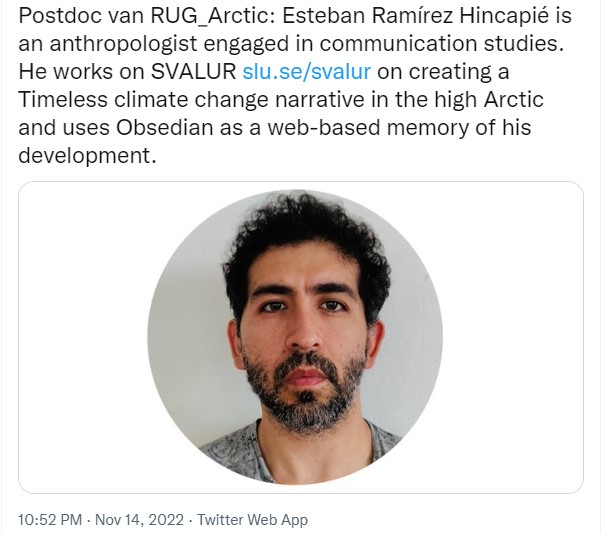Click the 10:52 PM timestamp
The height and width of the screenshot is (533, 604).
(x=51, y=520)
